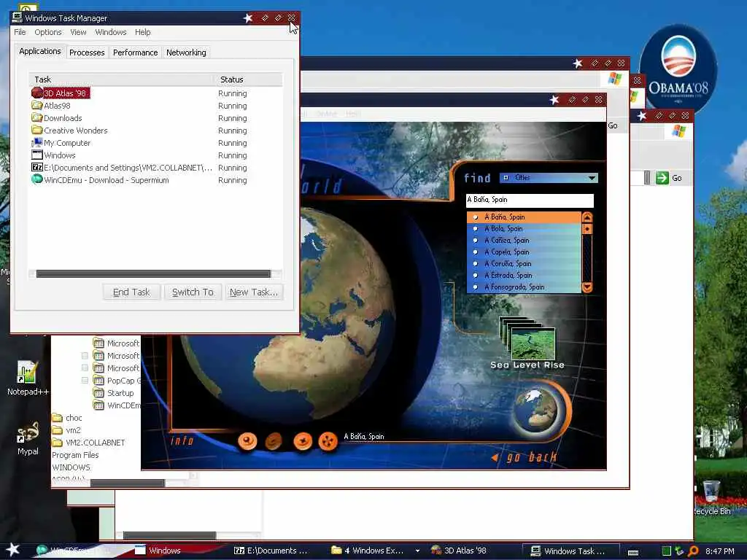The width and height of the screenshot is (747, 560).
Task: Click the go back link in 3D Atlas
Action: (x=525, y=458)
